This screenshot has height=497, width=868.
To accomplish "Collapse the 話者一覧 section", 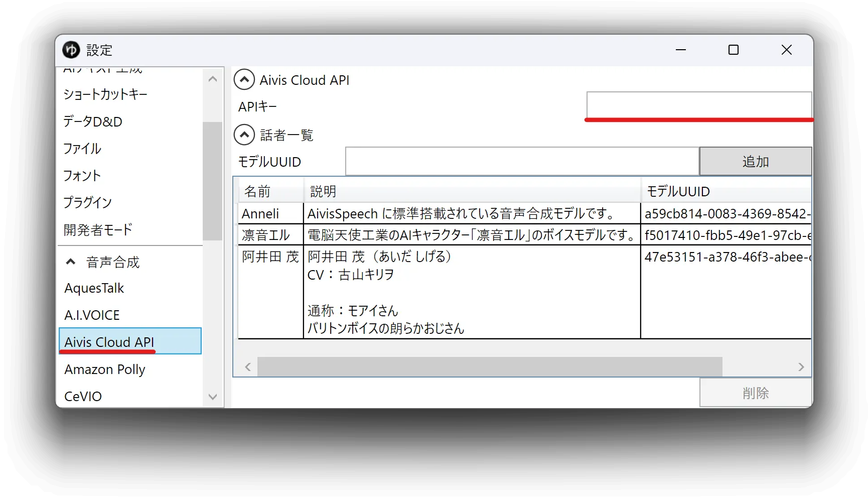I will [x=244, y=135].
